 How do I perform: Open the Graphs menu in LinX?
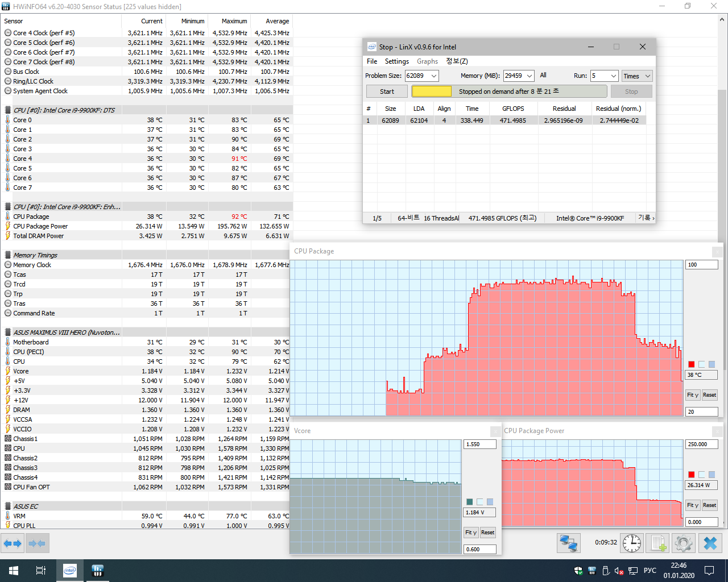427,61
